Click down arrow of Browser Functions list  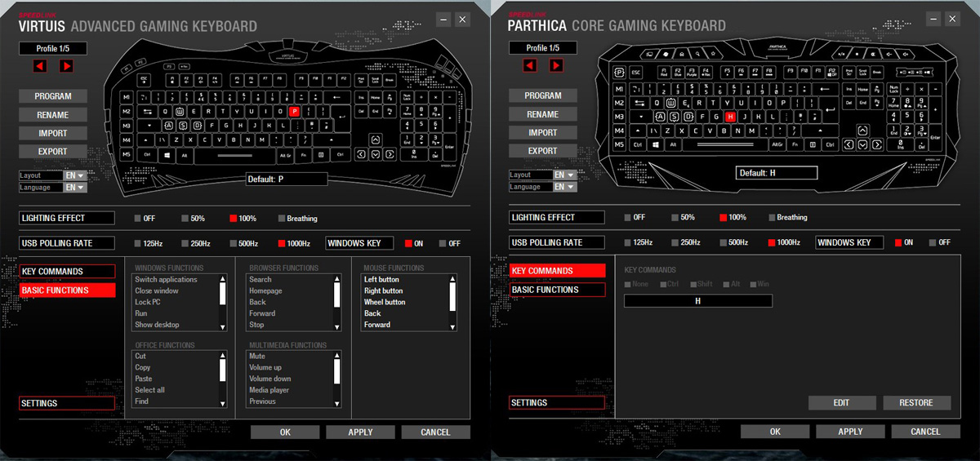coord(337,326)
